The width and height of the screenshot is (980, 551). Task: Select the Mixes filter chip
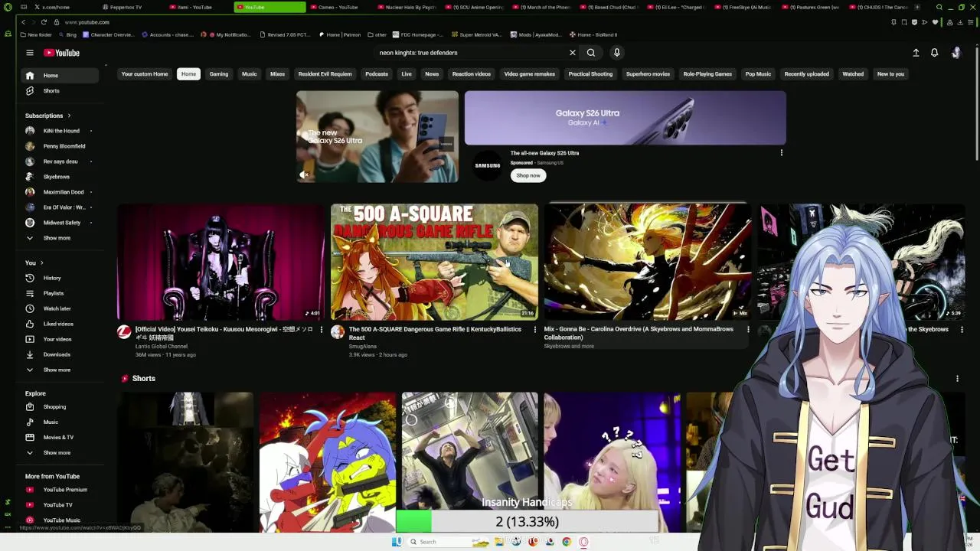(x=277, y=74)
